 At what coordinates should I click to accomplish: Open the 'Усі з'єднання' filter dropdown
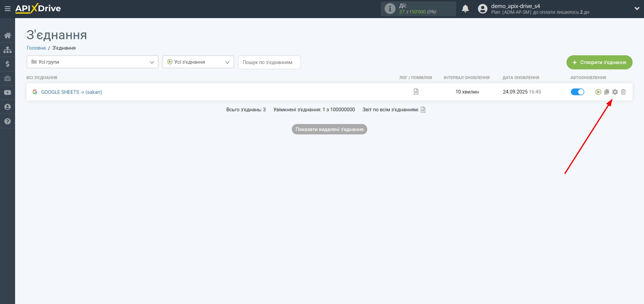coord(198,62)
